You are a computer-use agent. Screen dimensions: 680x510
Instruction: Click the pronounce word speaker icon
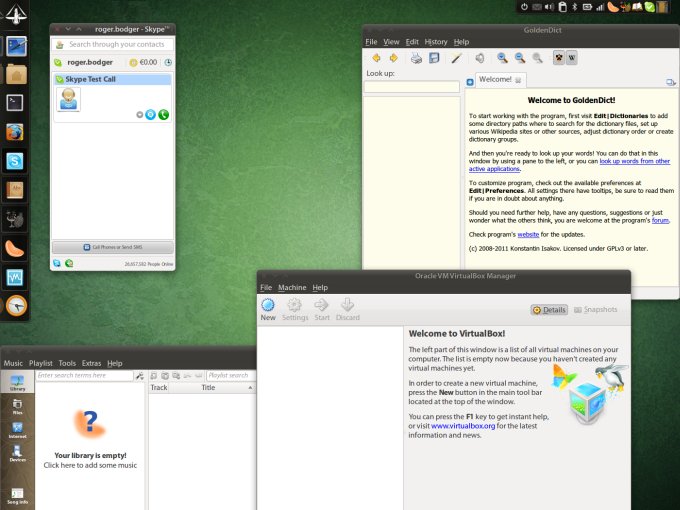(x=479, y=58)
